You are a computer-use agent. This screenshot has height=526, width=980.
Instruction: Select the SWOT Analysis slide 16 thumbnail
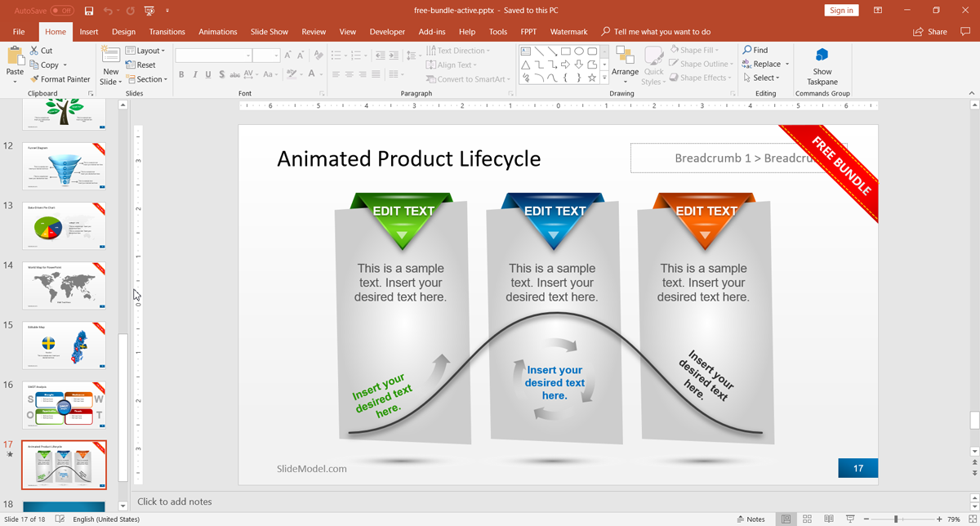[x=64, y=404]
